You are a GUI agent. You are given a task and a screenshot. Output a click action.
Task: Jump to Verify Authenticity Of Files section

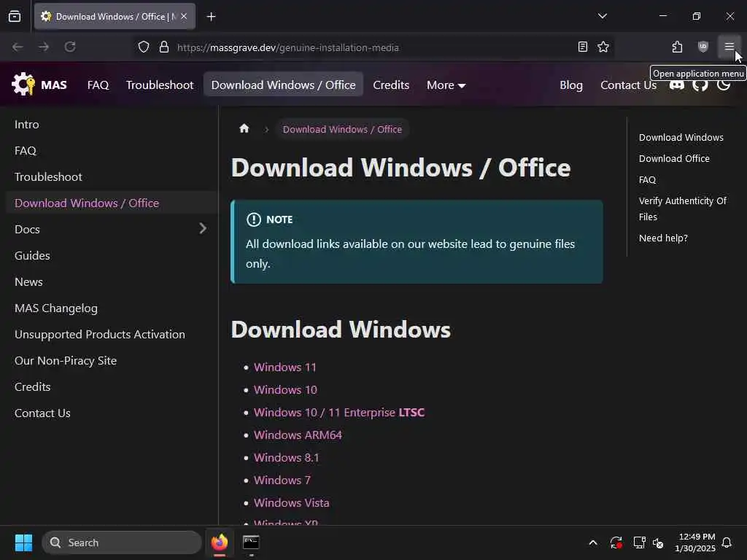(x=682, y=209)
